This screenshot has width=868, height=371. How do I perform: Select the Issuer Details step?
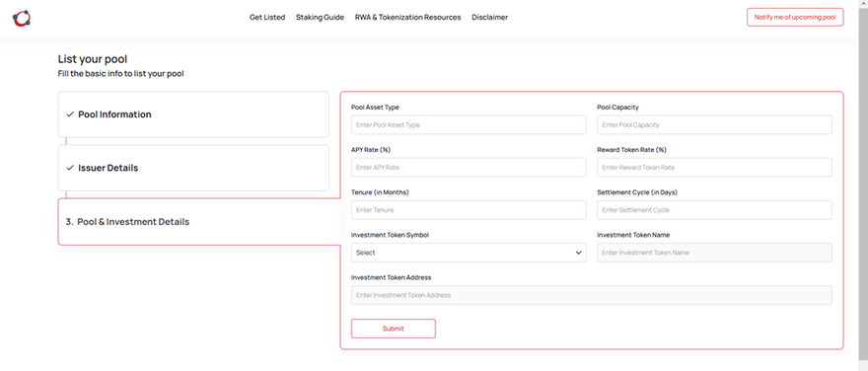coord(193,168)
